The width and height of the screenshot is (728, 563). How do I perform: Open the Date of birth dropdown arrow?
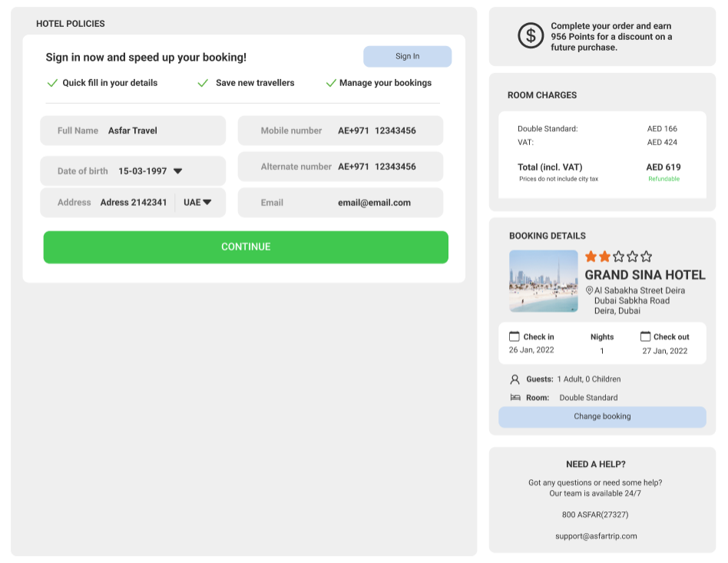pos(177,171)
